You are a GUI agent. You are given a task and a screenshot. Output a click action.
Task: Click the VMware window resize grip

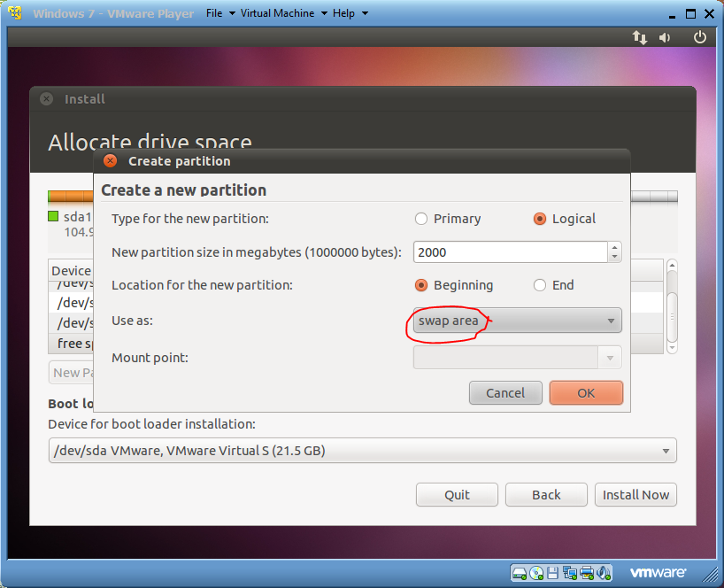click(x=710, y=575)
